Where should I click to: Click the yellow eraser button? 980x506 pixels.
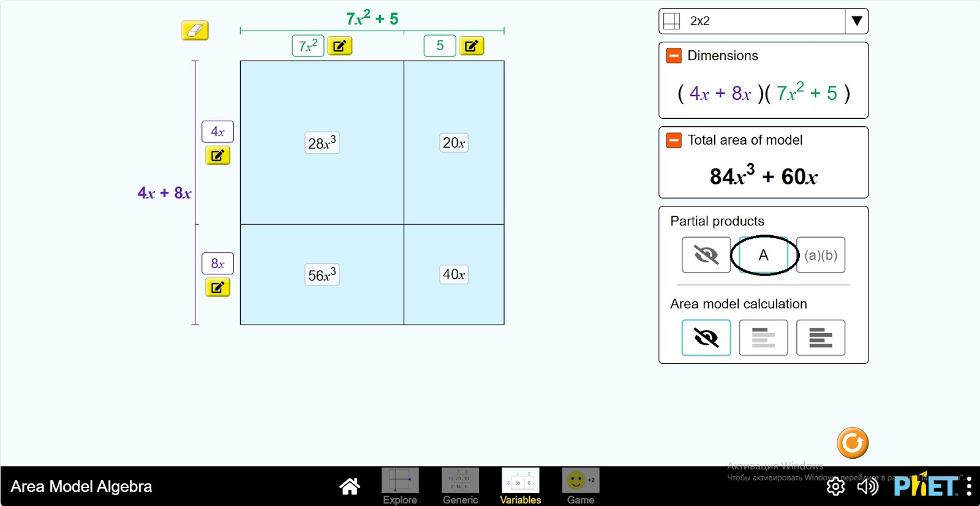tap(195, 30)
